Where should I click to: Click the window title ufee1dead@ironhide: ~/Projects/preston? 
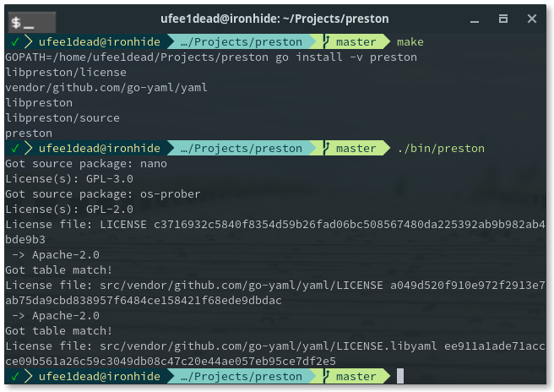(x=274, y=19)
